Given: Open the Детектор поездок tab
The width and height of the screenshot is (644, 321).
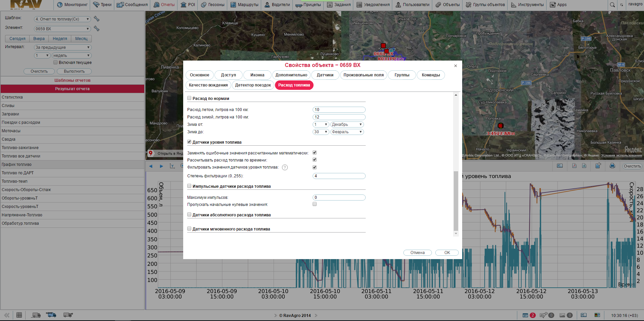Looking at the screenshot, I should (x=253, y=85).
